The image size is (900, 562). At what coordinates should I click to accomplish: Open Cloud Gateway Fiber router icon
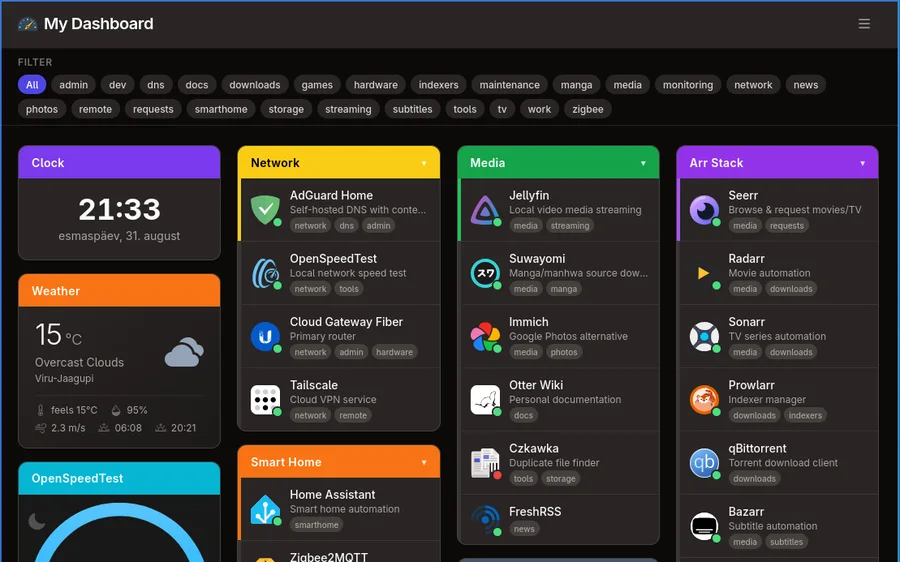tap(265, 336)
